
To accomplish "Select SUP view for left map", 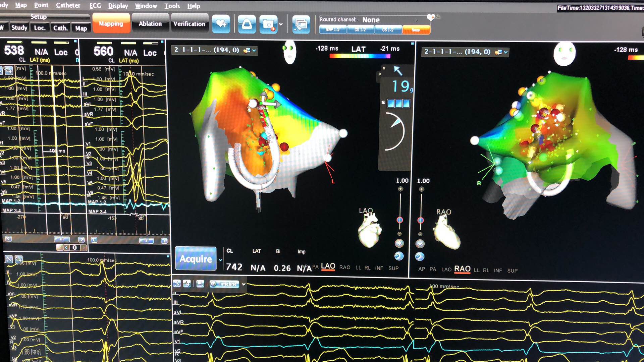I will pos(393,268).
